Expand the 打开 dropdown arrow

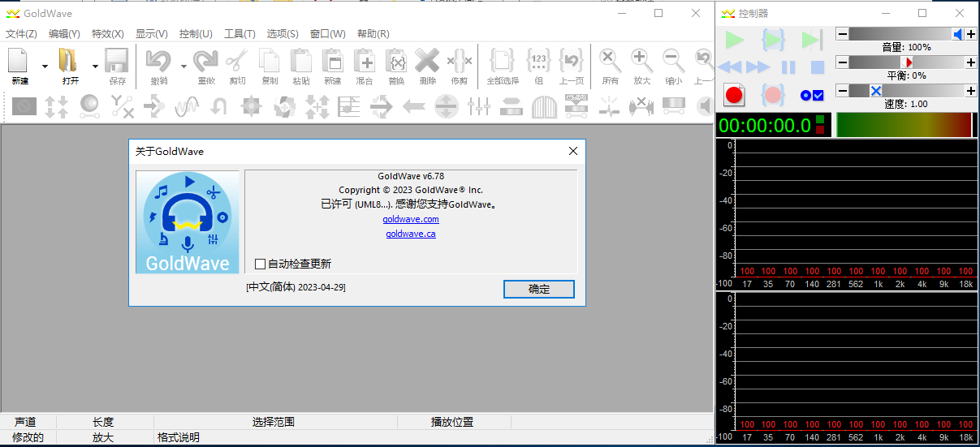click(95, 67)
